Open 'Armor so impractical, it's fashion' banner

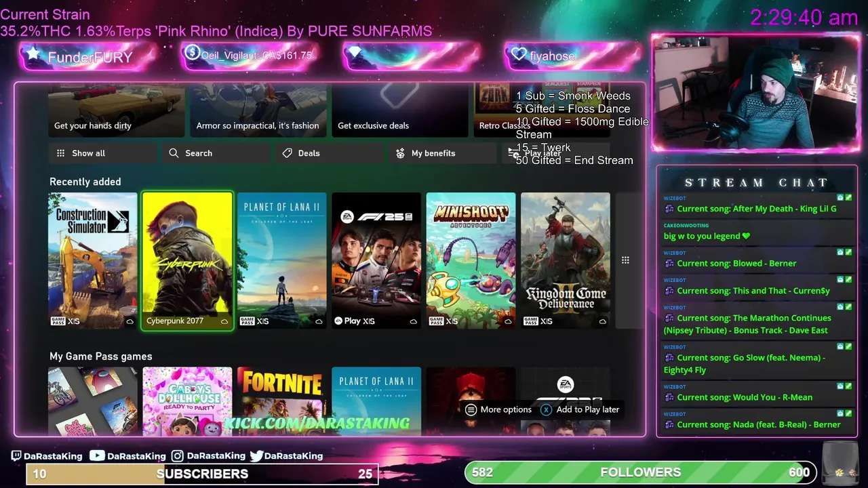[258, 110]
